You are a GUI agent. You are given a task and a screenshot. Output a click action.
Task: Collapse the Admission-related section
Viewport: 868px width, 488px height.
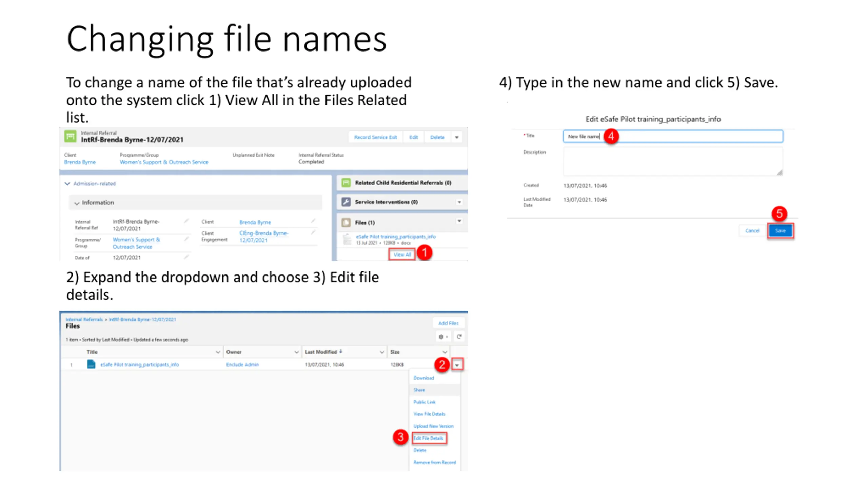click(67, 184)
